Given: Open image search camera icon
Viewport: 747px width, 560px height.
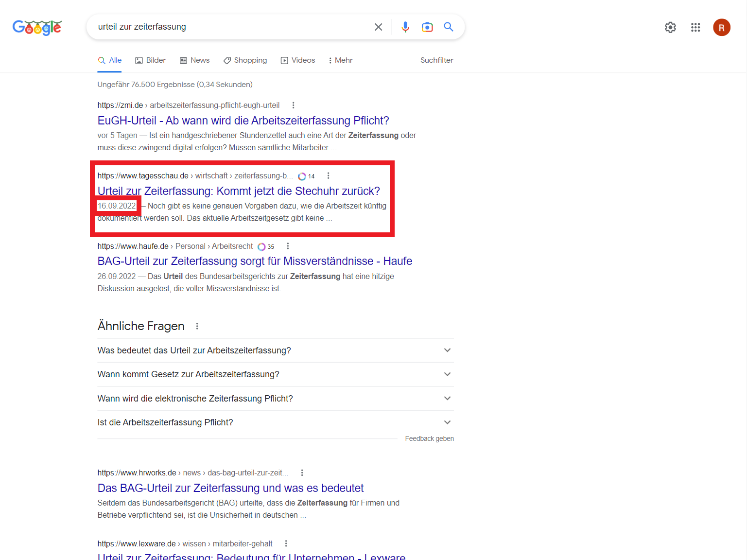Looking at the screenshot, I should tap(427, 27).
